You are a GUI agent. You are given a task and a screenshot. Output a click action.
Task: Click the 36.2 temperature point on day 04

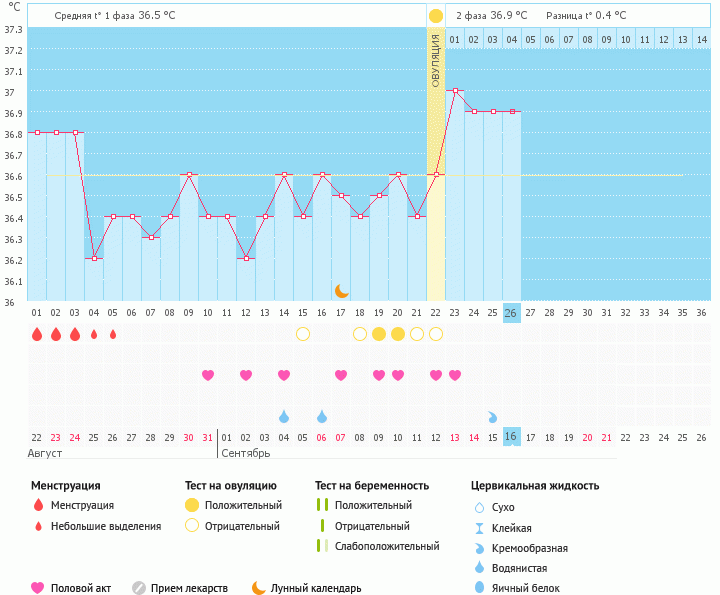click(x=94, y=258)
